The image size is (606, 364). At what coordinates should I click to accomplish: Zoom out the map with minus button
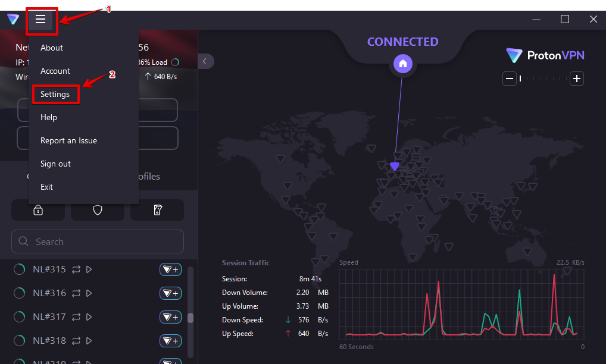(x=509, y=79)
